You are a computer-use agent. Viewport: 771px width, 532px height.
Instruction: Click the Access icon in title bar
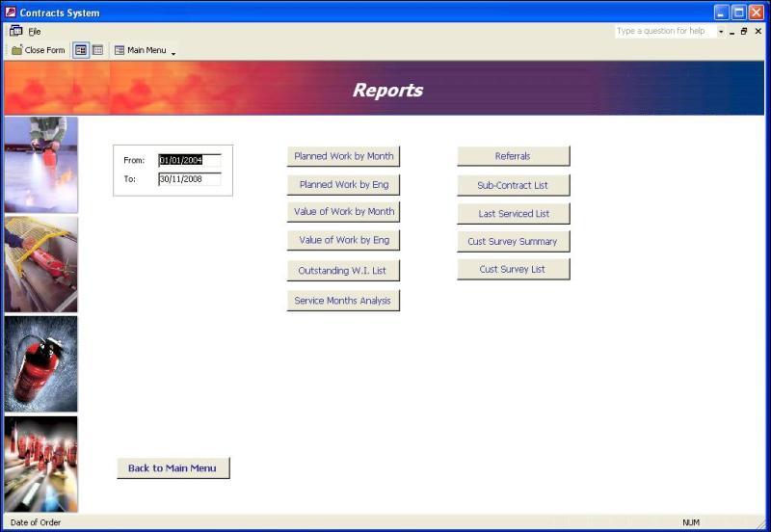point(11,13)
